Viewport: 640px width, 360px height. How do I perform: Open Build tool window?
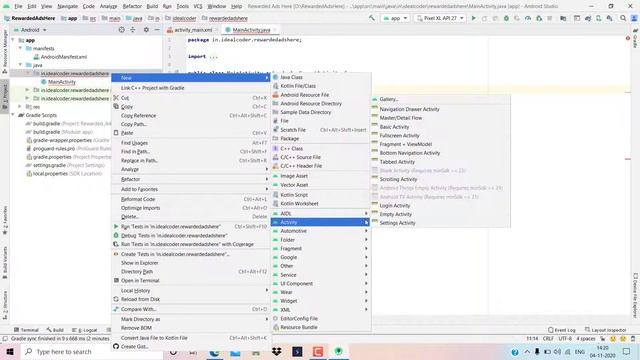click(55, 330)
